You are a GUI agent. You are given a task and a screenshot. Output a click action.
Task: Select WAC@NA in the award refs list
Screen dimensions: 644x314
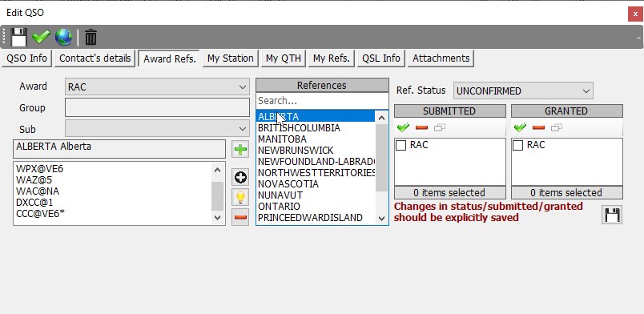click(112, 191)
